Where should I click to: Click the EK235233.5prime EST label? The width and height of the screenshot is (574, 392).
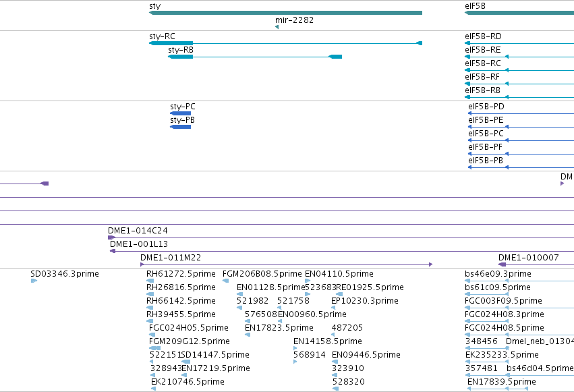(502, 355)
